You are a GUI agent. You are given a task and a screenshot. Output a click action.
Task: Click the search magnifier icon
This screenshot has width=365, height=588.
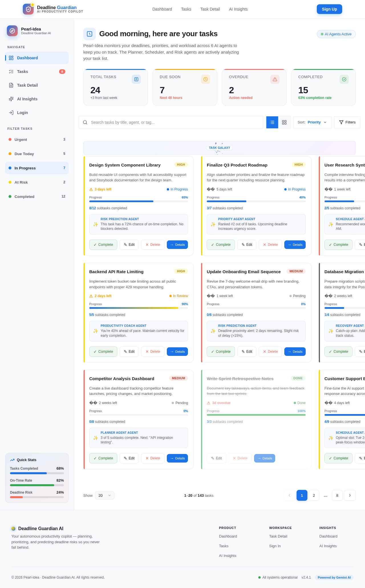coord(85,122)
